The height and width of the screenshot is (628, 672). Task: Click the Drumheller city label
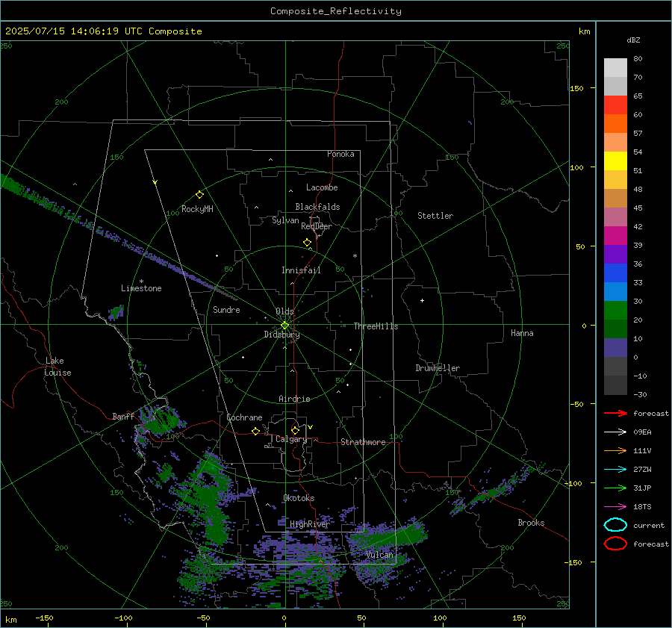coord(438,368)
